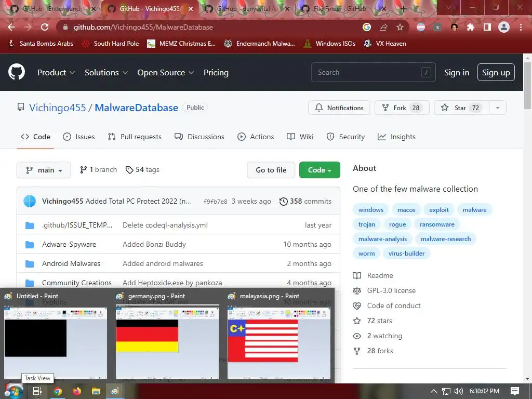The height and width of the screenshot is (399, 532).
Task: Switch to the Discussions tab
Action: 199,137
